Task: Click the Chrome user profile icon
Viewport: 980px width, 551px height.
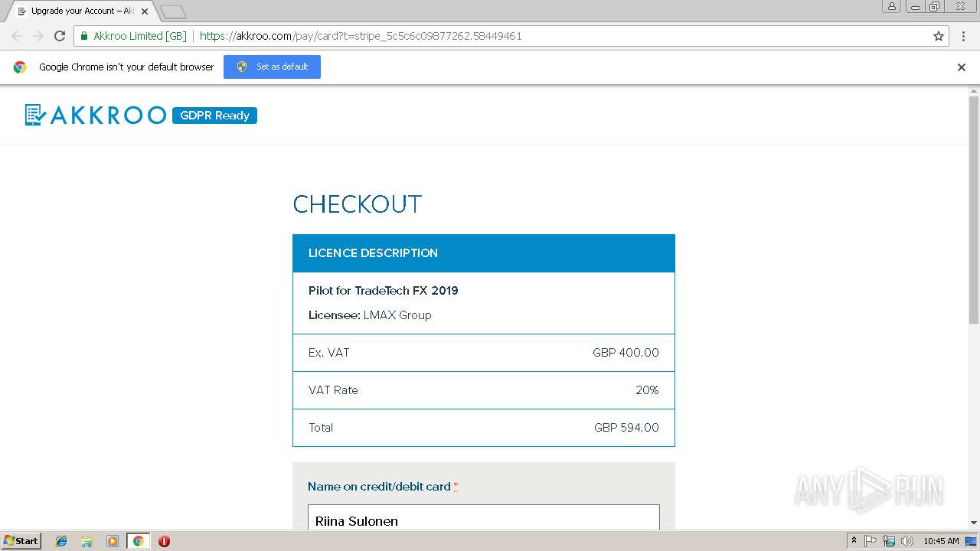Action: pyautogui.click(x=891, y=6)
